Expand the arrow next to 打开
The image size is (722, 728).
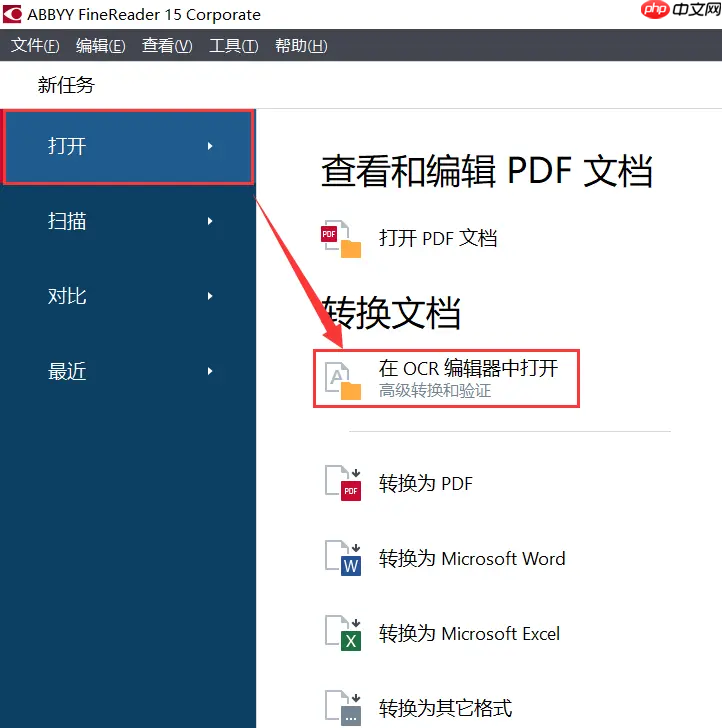tap(210, 146)
